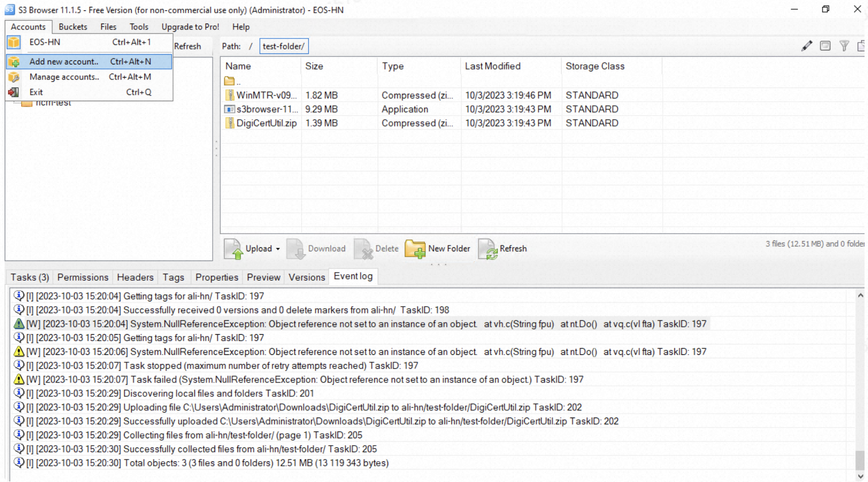This screenshot has width=868, height=482.
Task: Click the DigiCertUtil.zip file icon
Action: [229, 123]
